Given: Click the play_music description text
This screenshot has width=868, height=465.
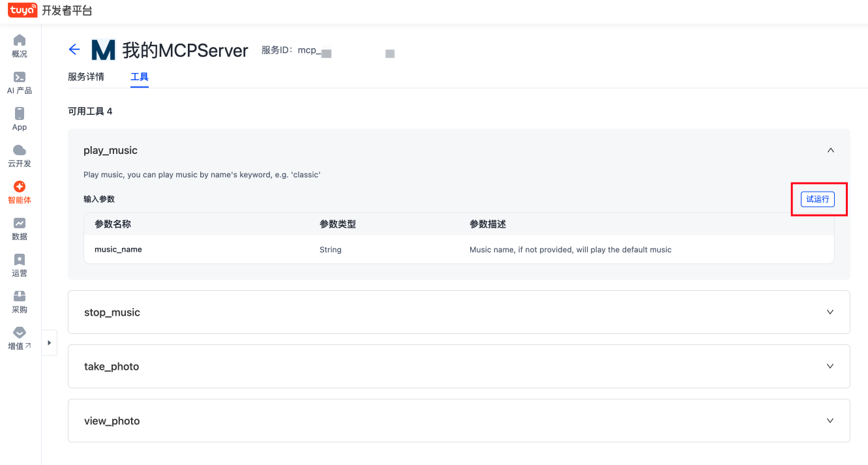Looking at the screenshot, I should coord(202,175).
